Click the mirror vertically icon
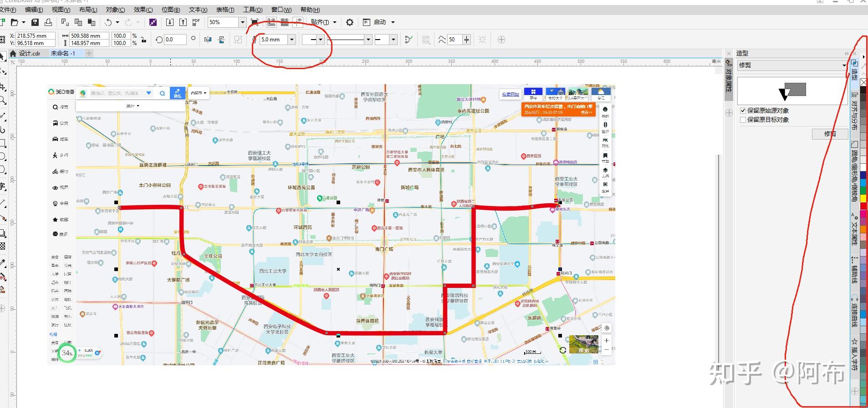The width and height of the screenshot is (868, 408). pyautogui.click(x=222, y=40)
